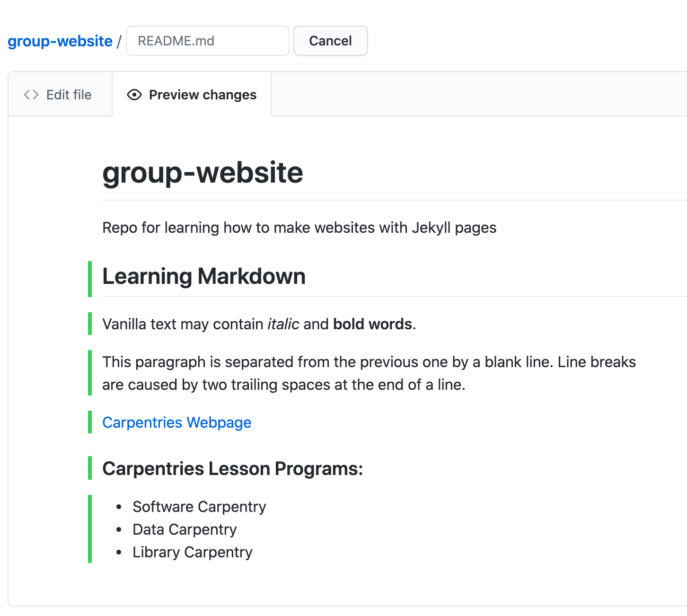This screenshot has width=687, height=616.
Task: Click the green change bar beside Learning Markdown
Action: coord(90,277)
